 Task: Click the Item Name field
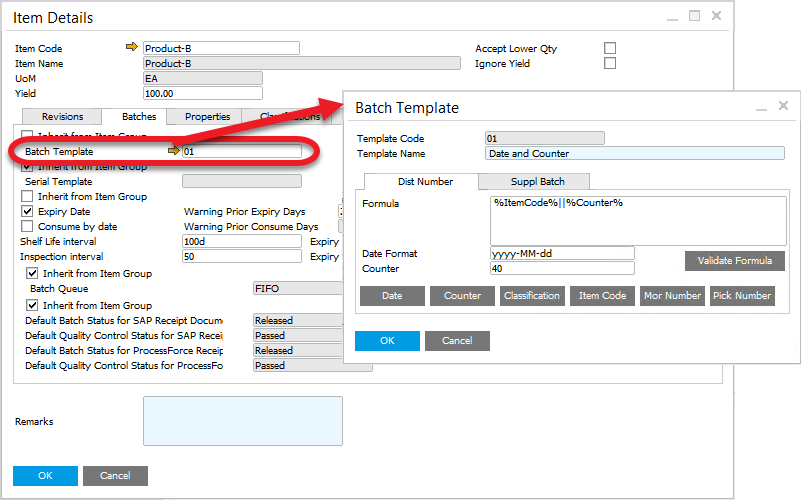tap(302, 63)
